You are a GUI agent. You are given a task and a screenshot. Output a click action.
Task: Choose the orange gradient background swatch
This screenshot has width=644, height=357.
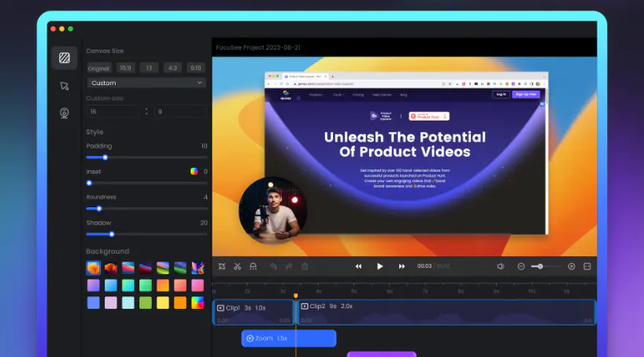163,285
